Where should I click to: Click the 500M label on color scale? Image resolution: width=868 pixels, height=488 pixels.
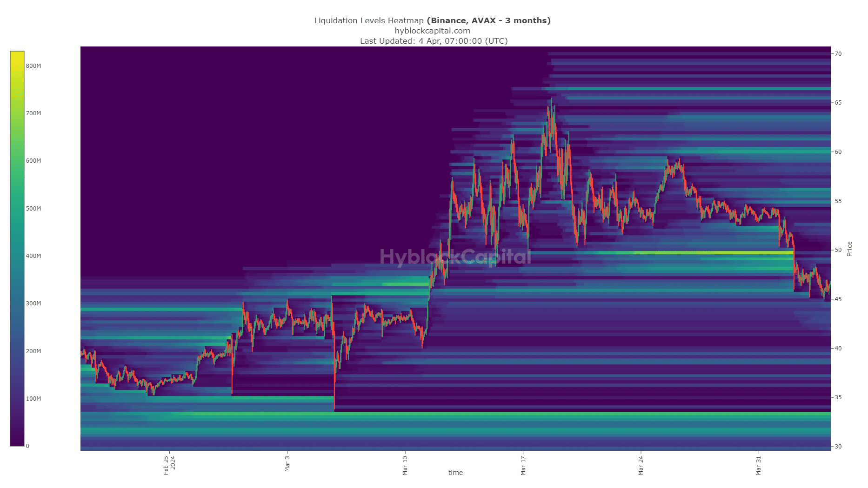coord(33,209)
